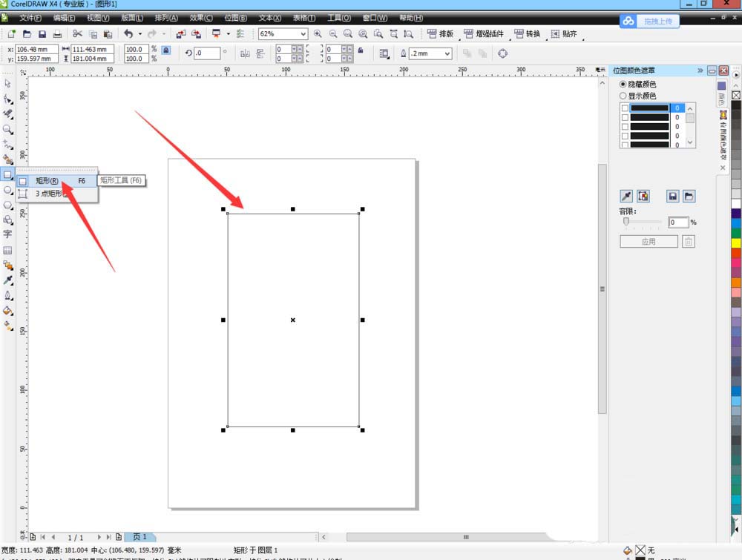Image resolution: width=742 pixels, height=560 pixels.
Task: Choose 3点矩形 from the flyout
Action: click(50, 193)
